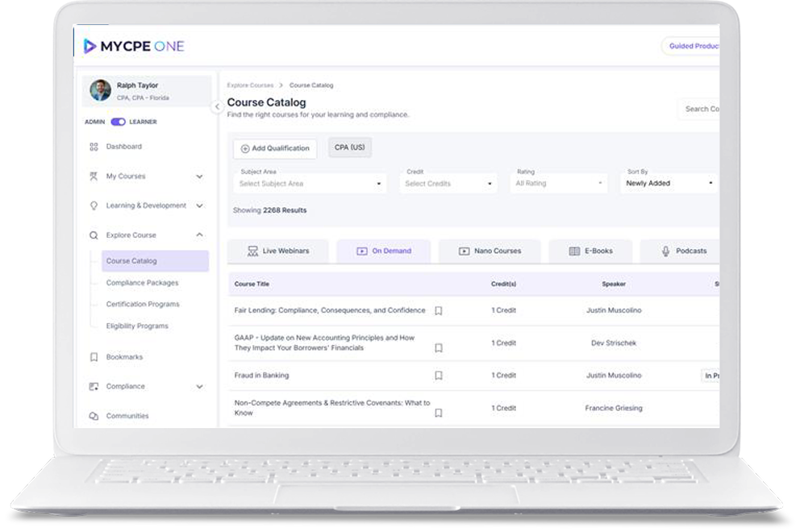Collapse the Explore Course section chevron
The height and width of the screenshot is (532, 800).
(199, 235)
